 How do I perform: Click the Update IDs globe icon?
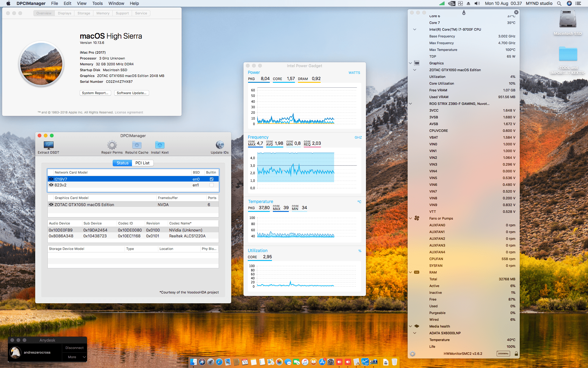[220, 145]
